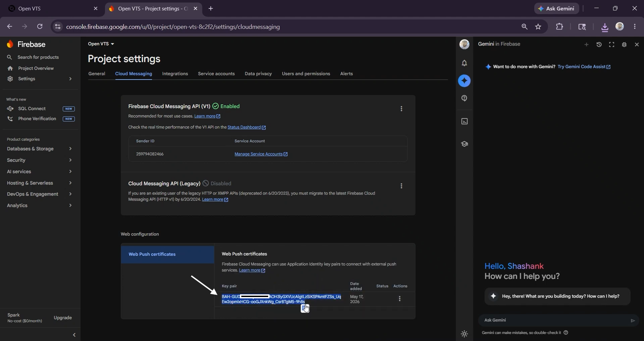Open browser downloads icon

pyautogui.click(x=605, y=27)
